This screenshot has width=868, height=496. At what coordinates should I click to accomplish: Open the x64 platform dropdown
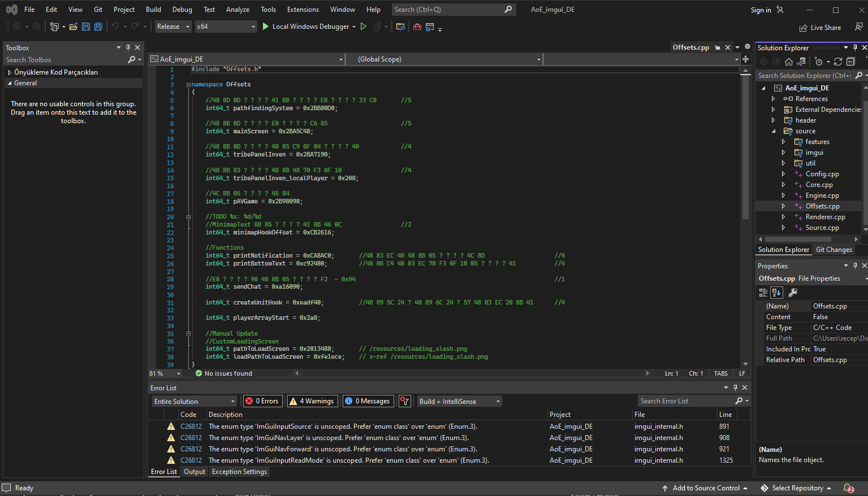coord(226,27)
